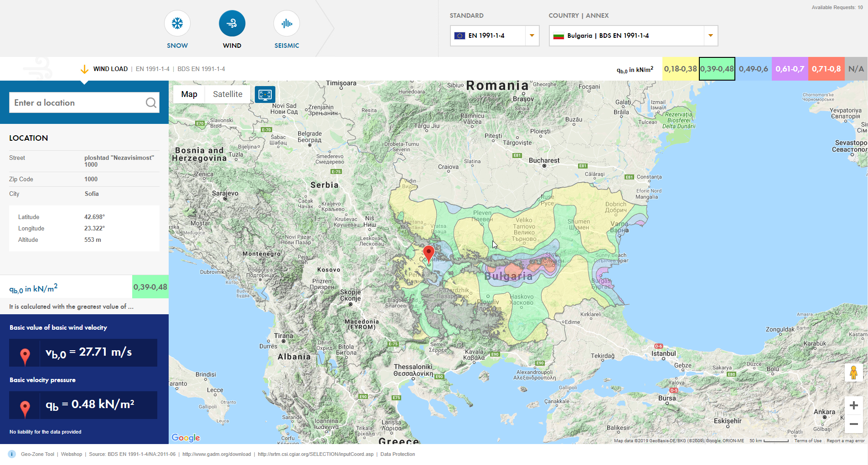The height and width of the screenshot is (465, 868).
Task: Select the green 0,39-0,48 legend swatch
Action: click(717, 69)
